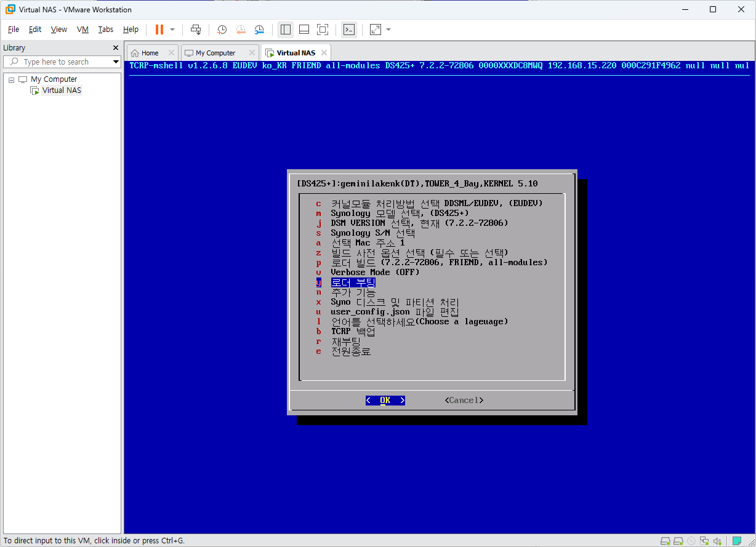Viewport: 756px width, 547px height.
Task: Close the My Computer tab
Action: pyautogui.click(x=252, y=53)
